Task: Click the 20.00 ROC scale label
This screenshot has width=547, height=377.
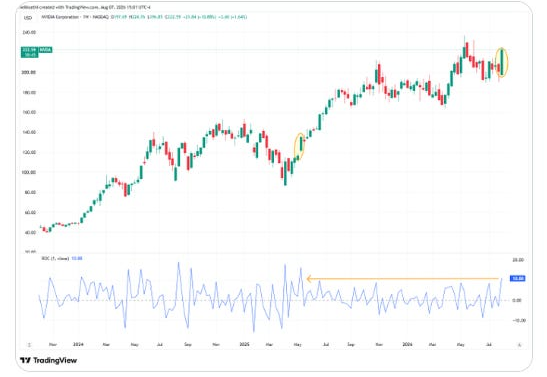Action: pyautogui.click(x=518, y=260)
